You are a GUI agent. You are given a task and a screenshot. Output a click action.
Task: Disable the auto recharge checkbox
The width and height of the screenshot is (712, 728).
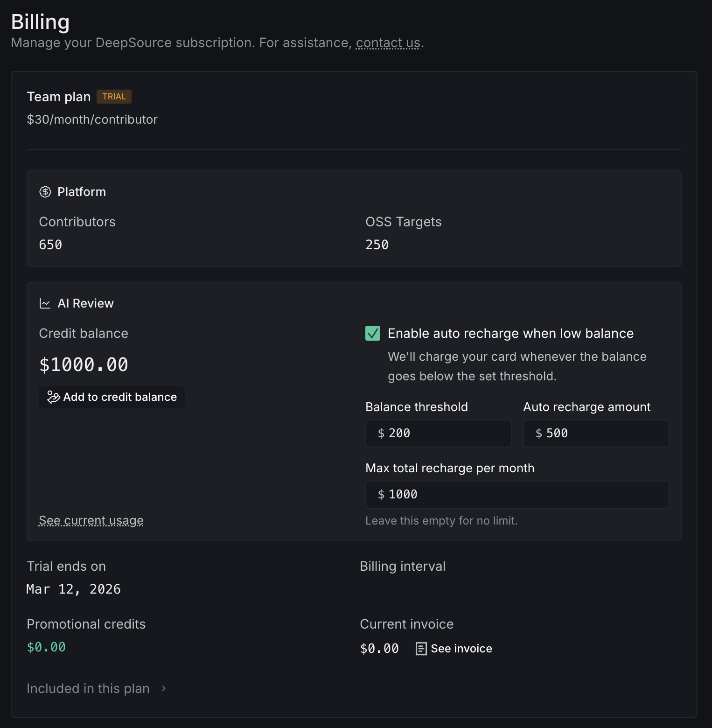[x=373, y=333]
